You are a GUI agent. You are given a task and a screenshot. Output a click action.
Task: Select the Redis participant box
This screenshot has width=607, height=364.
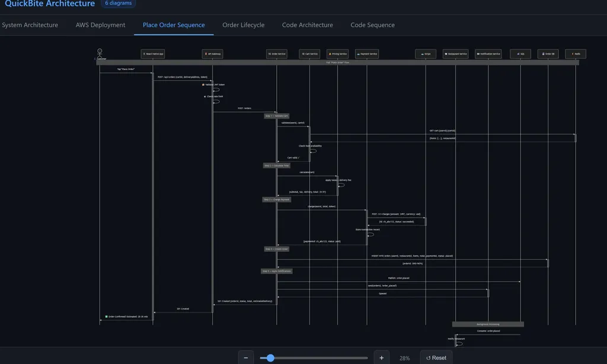(576, 54)
